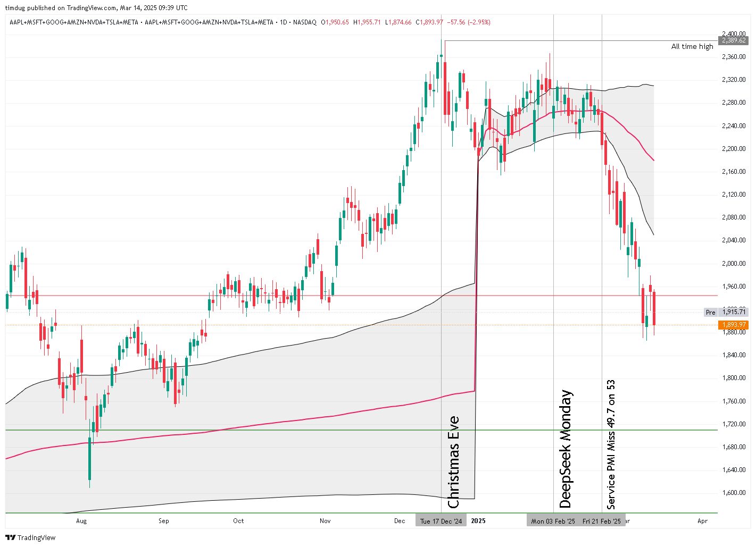The height and width of the screenshot is (547, 756).
Task: Click the 2,000.00 price axis label
Action: point(734,264)
